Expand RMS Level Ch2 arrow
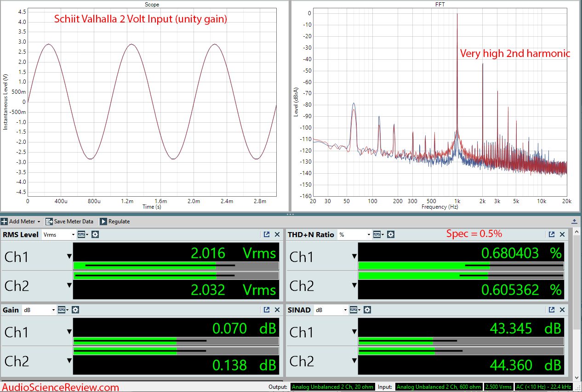Image resolution: width=582 pixels, height=392 pixels. 69,285
